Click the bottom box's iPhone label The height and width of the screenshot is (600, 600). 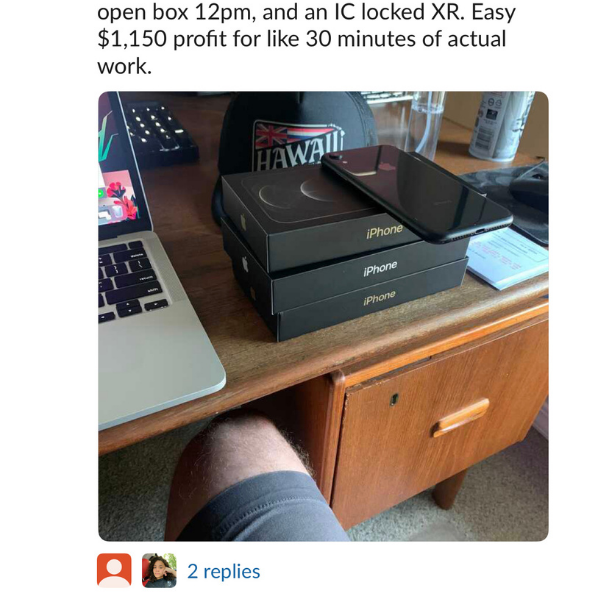pyautogui.click(x=379, y=298)
